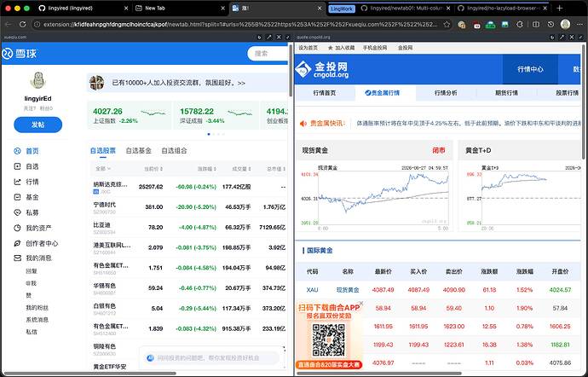The width and height of the screenshot is (588, 377).
Task: Click the Xueqiu 搜索 search field
Action: 269,54
